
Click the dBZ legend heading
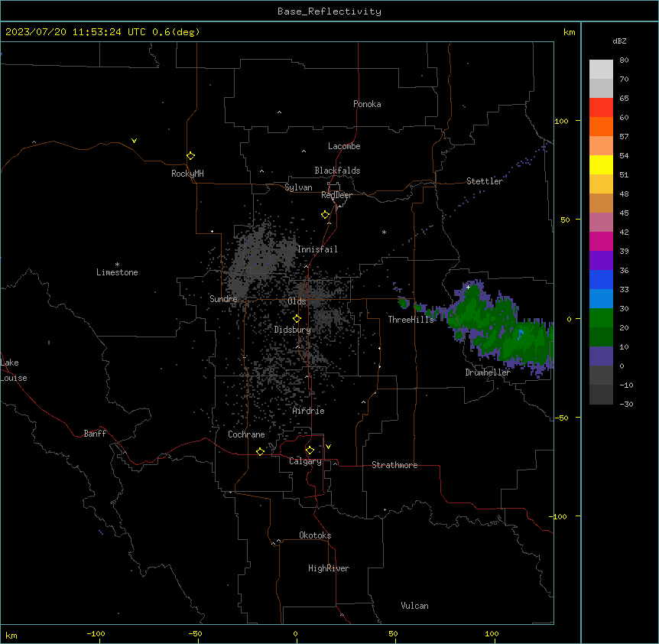point(619,41)
